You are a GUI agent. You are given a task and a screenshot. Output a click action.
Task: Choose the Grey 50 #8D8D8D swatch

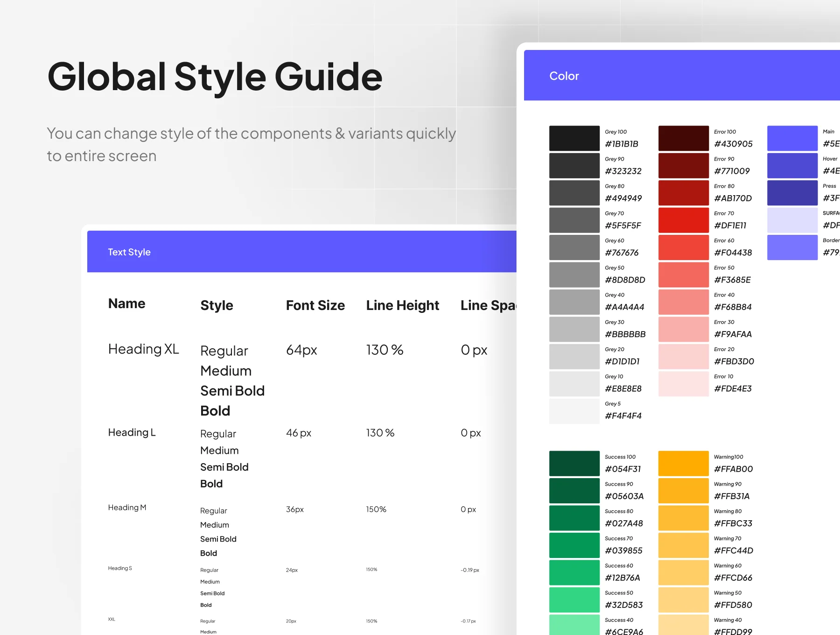(574, 274)
